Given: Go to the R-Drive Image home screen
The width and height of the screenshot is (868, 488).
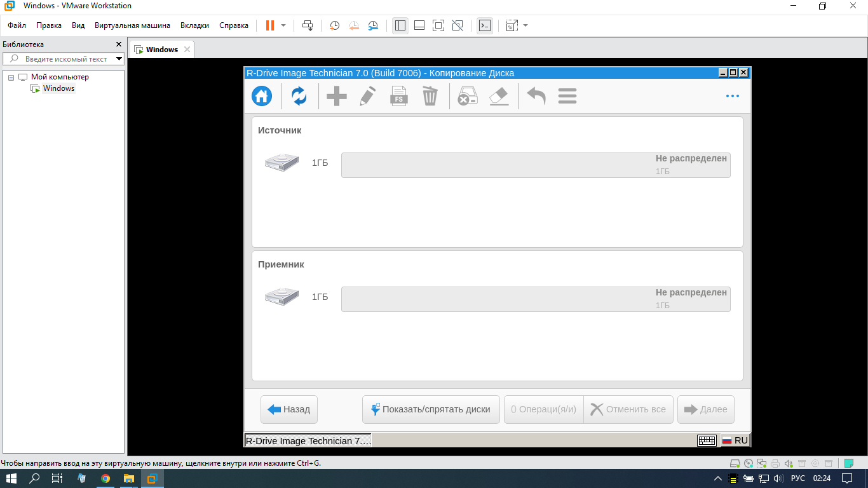Looking at the screenshot, I should click(262, 96).
